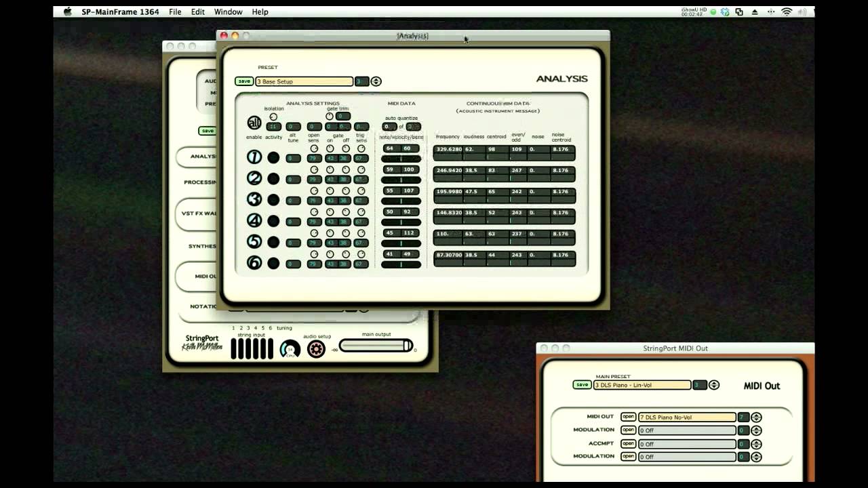
Task: Click the main output volume slider
Action: click(376, 346)
